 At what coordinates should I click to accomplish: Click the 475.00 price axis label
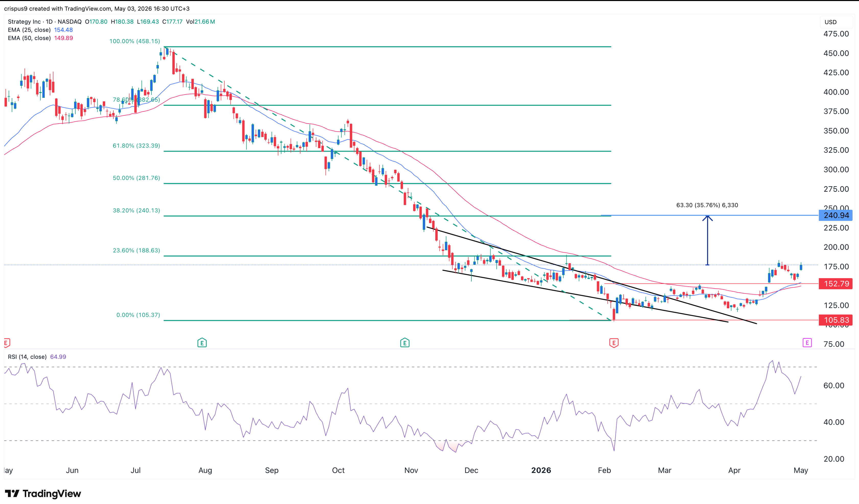(836, 34)
